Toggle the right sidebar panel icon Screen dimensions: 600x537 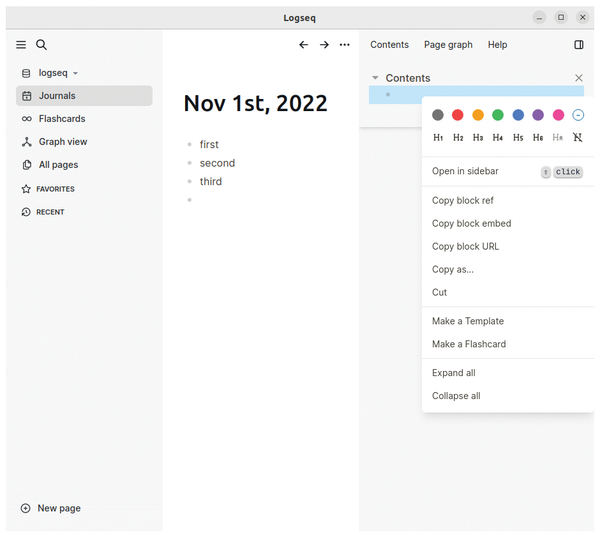(x=579, y=45)
